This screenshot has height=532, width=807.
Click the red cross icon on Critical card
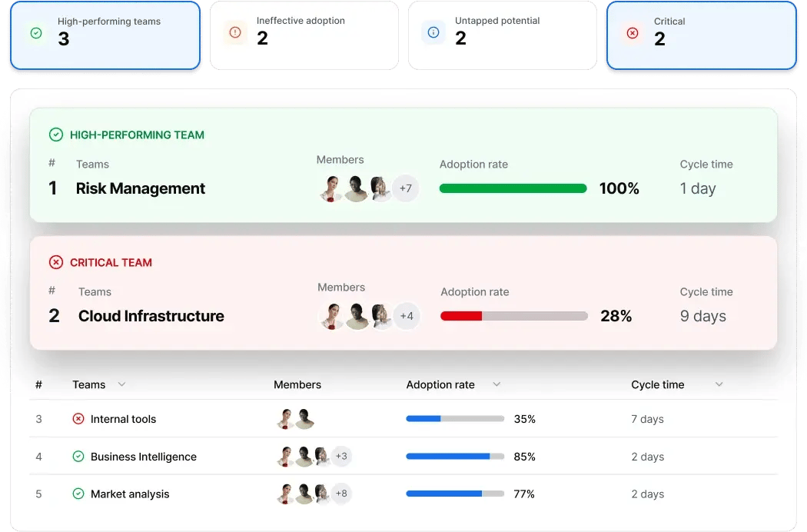pos(632,33)
